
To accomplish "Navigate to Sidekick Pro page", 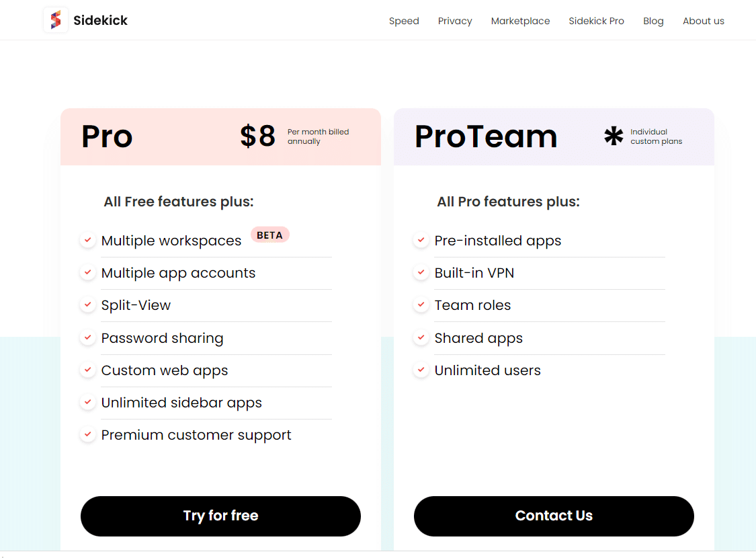I will (x=596, y=21).
